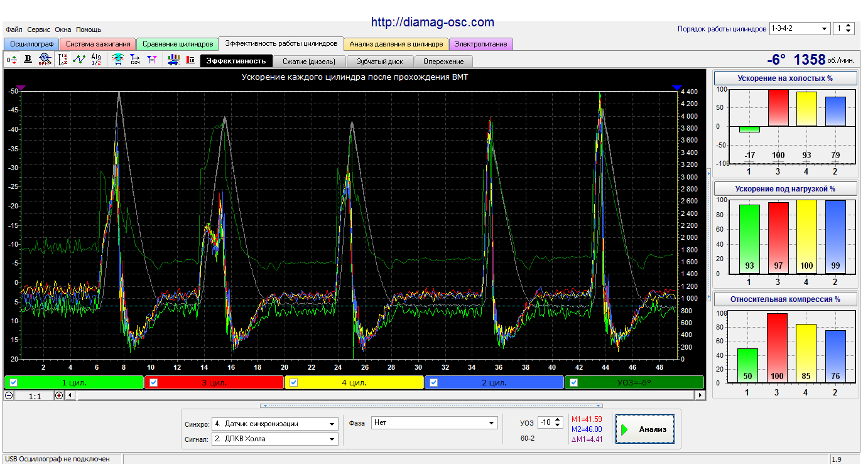Select the Сжатие (дизель) sub-tab
868x467 pixels.
coord(309,62)
